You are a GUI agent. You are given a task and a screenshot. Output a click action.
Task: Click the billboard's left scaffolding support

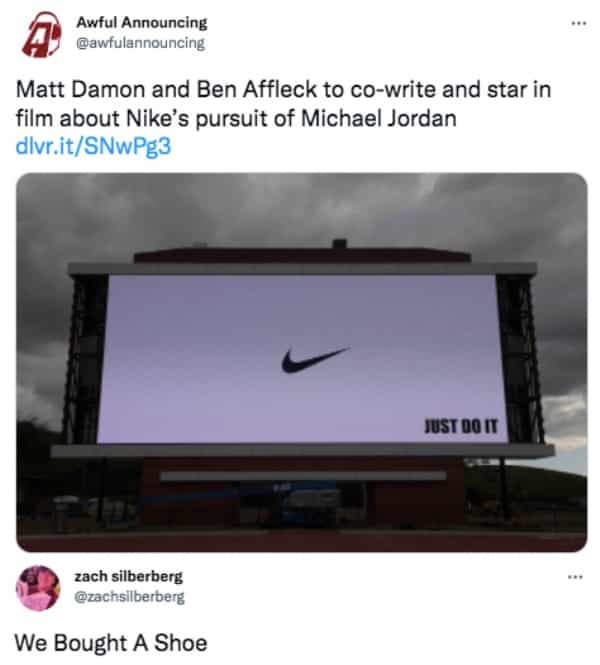pyautogui.click(x=84, y=359)
